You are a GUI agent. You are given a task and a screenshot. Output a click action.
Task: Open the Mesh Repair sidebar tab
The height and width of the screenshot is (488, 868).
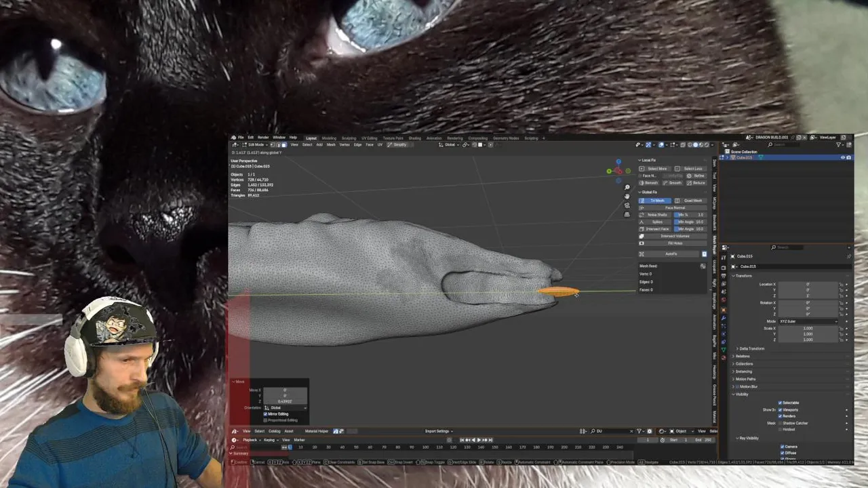[x=714, y=245]
